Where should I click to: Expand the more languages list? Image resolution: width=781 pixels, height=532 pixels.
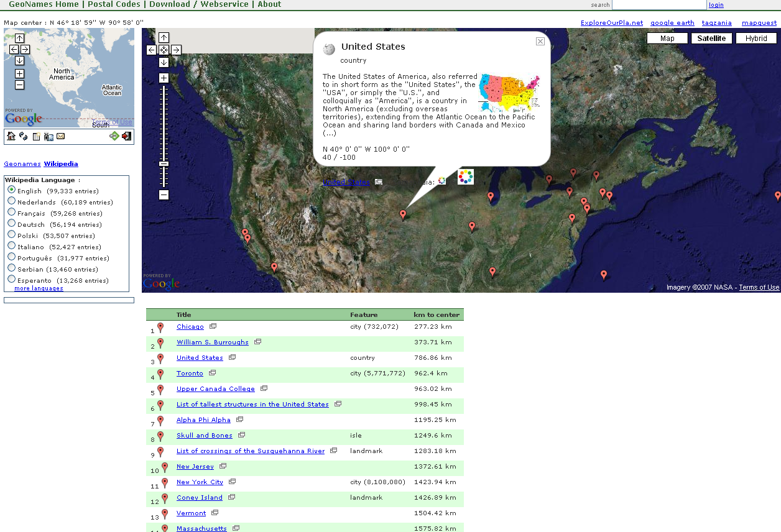[x=39, y=288]
